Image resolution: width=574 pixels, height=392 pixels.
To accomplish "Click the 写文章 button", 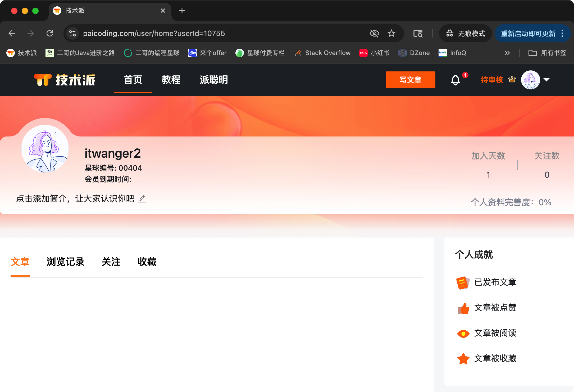I will tap(410, 80).
